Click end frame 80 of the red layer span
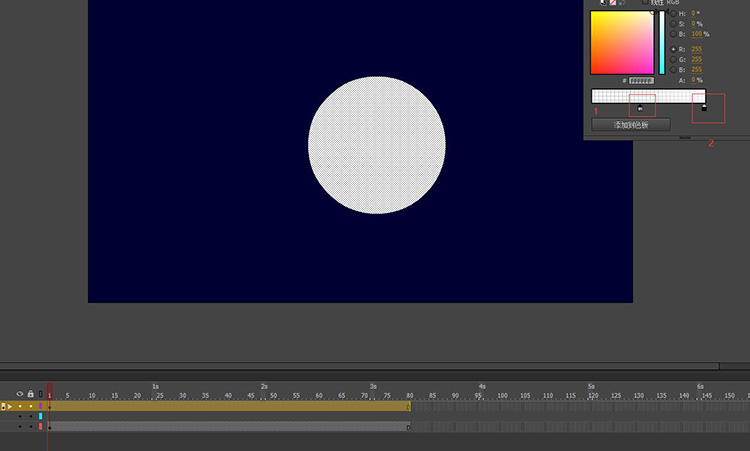750x451 pixels. pyautogui.click(x=408, y=427)
